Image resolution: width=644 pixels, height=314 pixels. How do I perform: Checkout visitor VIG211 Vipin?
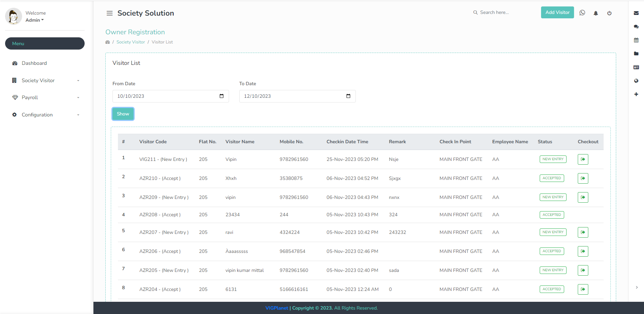point(583,159)
